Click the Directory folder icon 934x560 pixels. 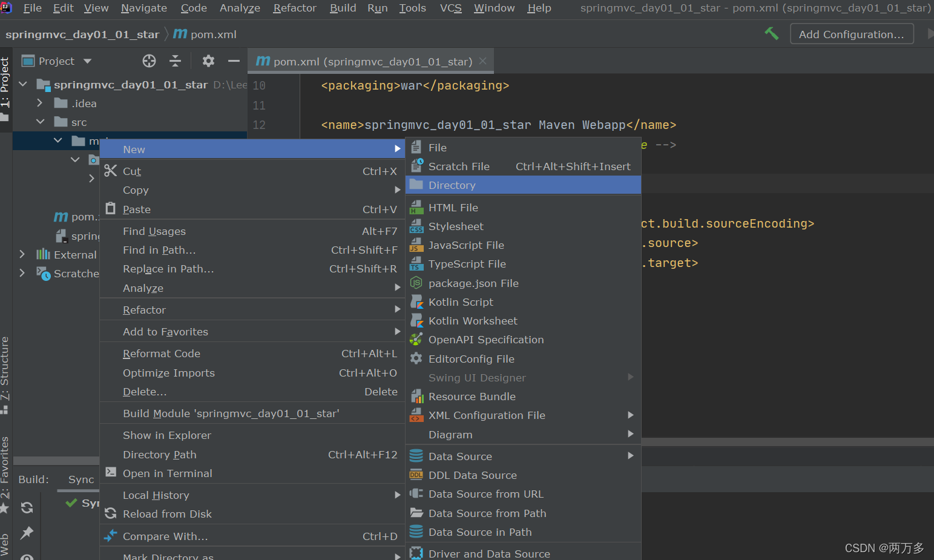416,184
